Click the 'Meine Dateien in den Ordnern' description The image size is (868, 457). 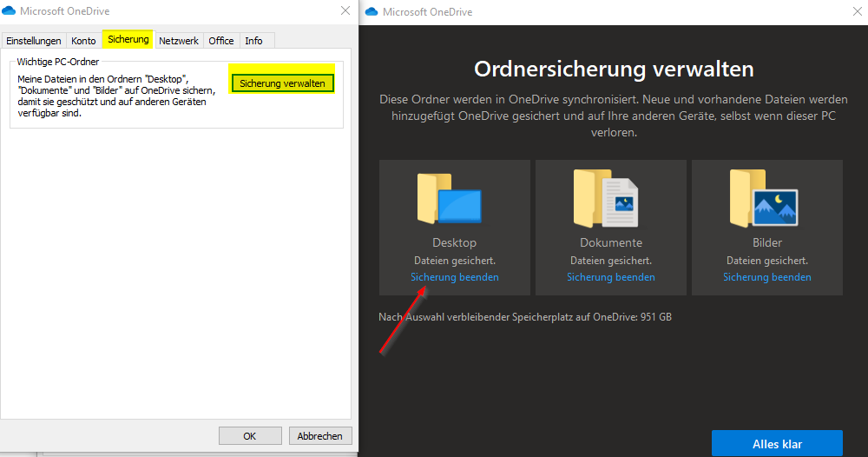(116, 96)
